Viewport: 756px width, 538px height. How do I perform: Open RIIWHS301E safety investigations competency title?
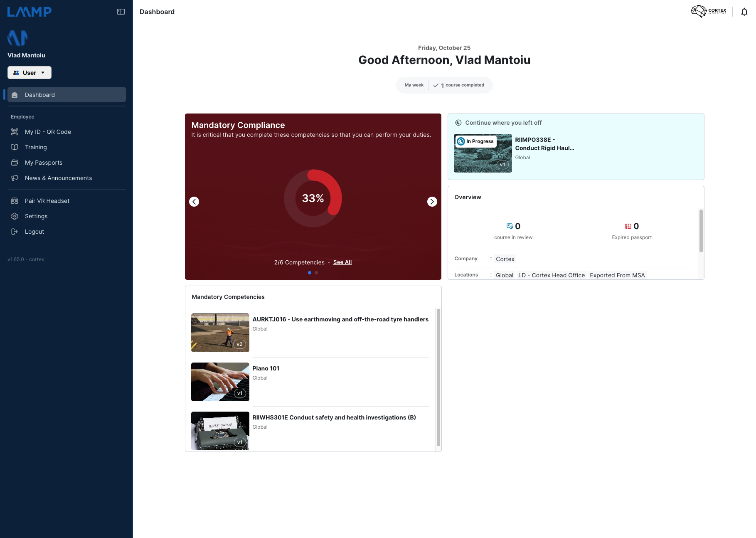coord(334,417)
